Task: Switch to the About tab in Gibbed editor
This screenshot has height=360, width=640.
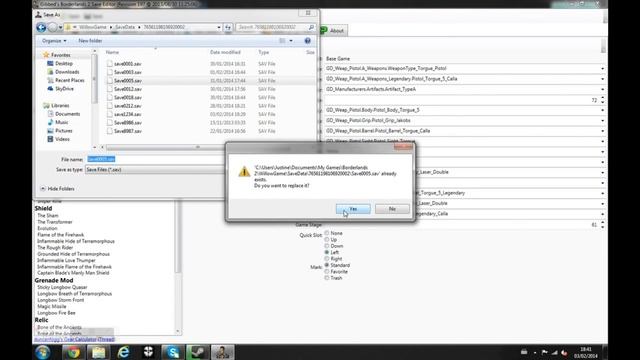Action: pyautogui.click(x=333, y=31)
